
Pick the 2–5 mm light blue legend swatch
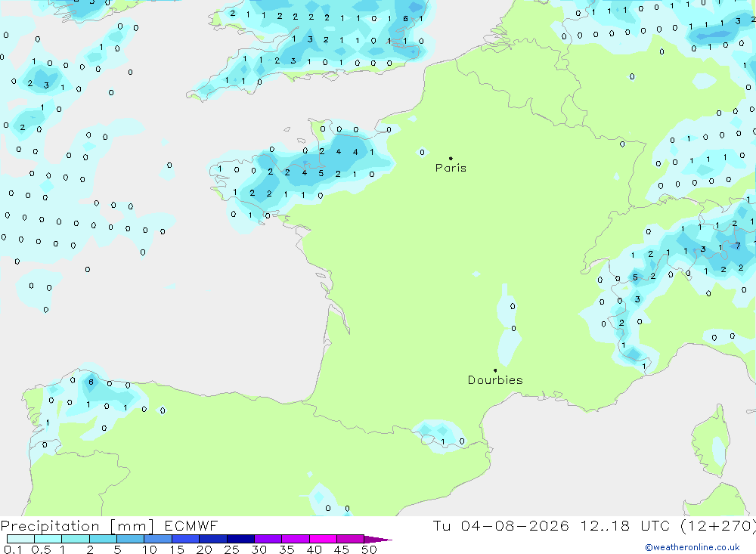coord(103,539)
